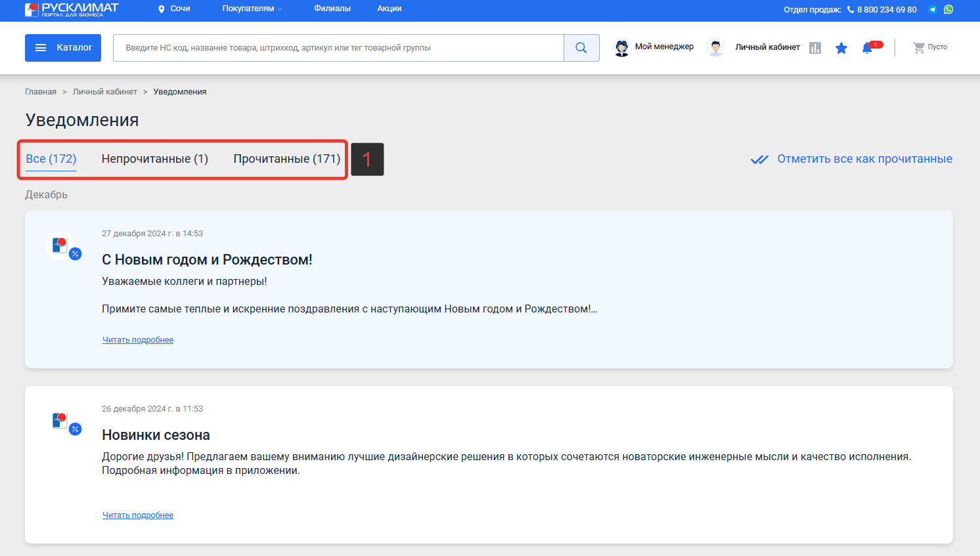Open the shopping cart icon
The height and width of the screenshot is (556, 980).
[919, 47]
